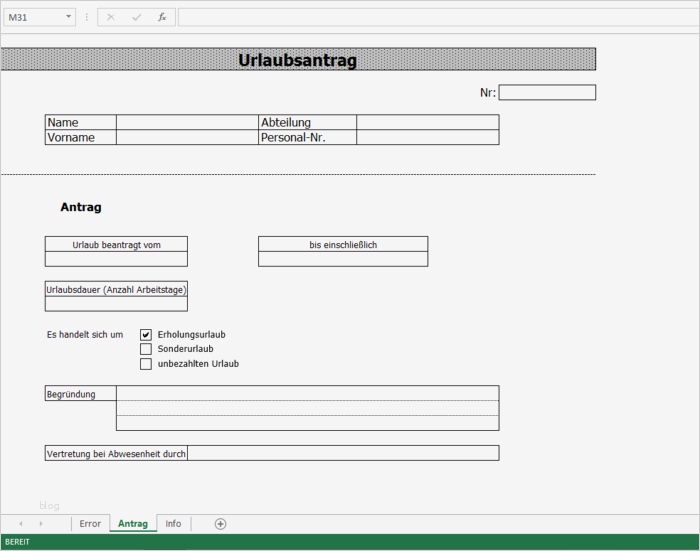Click the cell below bis einschließlich

coord(343,259)
